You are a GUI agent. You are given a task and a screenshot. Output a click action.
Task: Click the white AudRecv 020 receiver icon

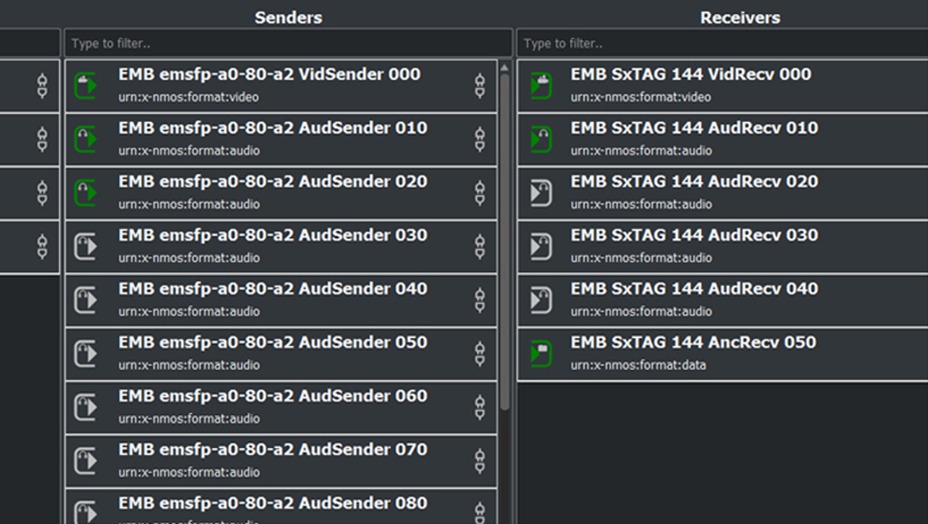(x=541, y=192)
